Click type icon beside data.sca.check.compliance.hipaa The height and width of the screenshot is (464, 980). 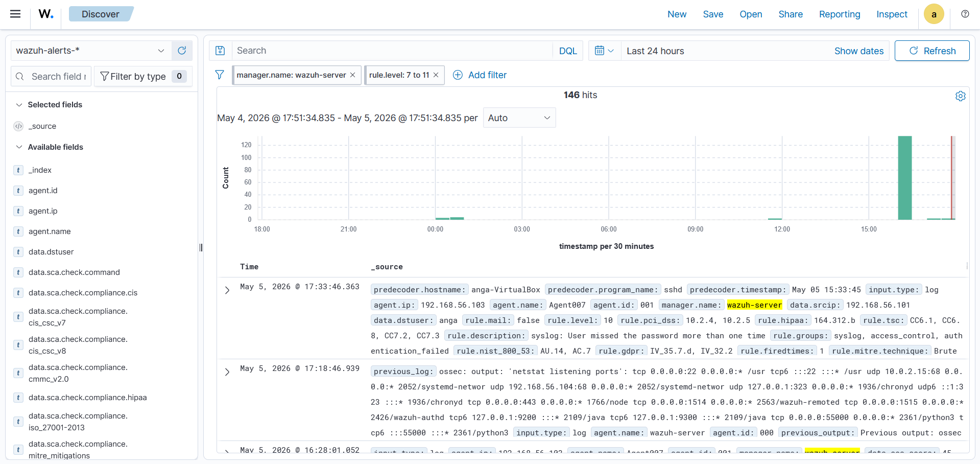pos(18,398)
